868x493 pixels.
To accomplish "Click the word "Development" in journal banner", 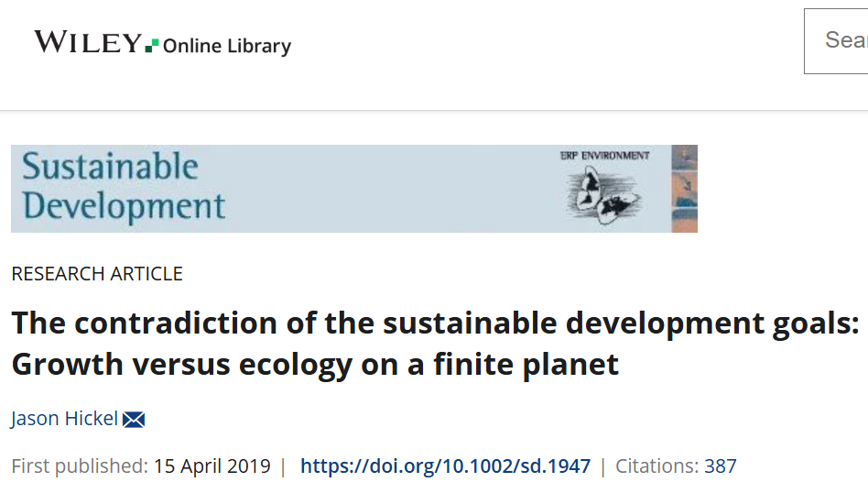I will (124, 205).
